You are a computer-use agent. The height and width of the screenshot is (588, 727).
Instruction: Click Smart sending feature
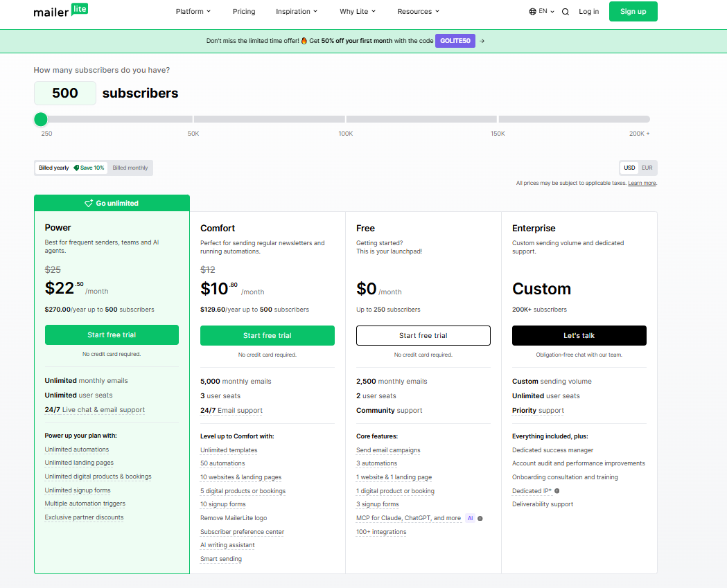point(220,559)
